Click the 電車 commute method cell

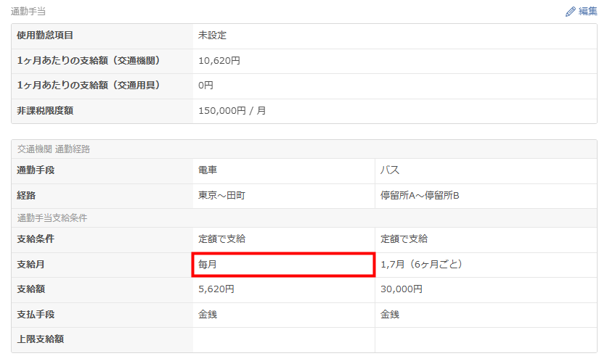[x=284, y=170]
